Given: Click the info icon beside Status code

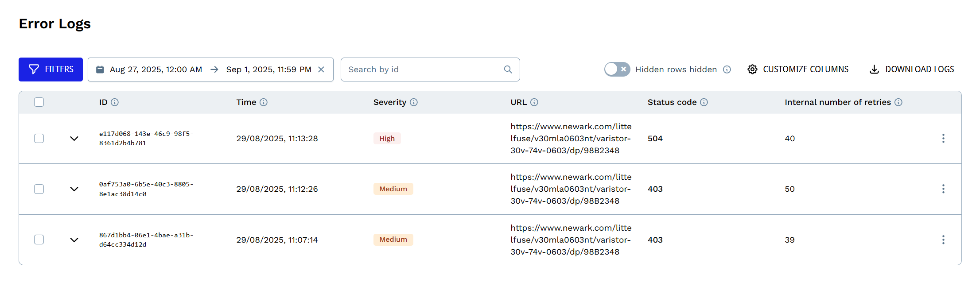Looking at the screenshot, I should 704,102.
